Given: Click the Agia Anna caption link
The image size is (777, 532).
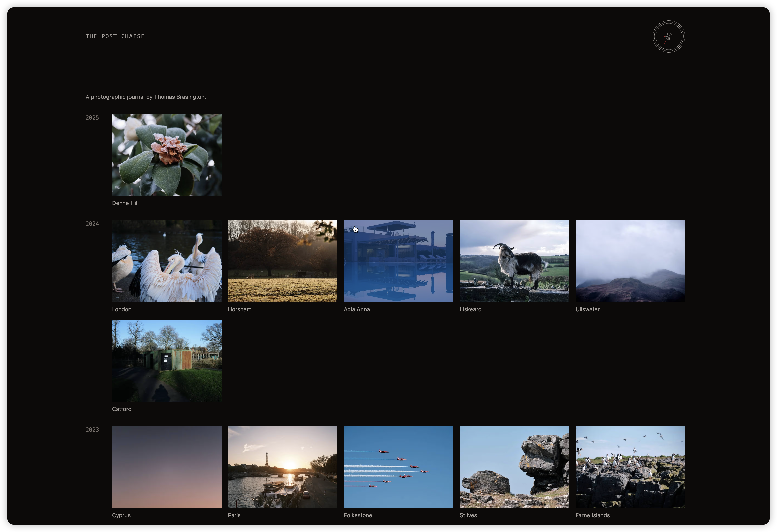Looking at the screenshot, I should pyautogui.click(x=356, y=309).
